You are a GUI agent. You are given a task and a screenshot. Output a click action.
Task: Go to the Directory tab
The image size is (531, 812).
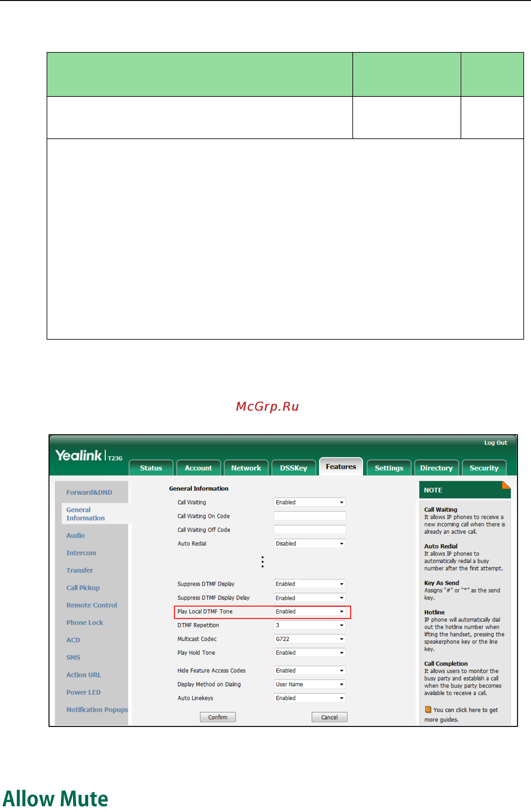(x=436, y=468)
